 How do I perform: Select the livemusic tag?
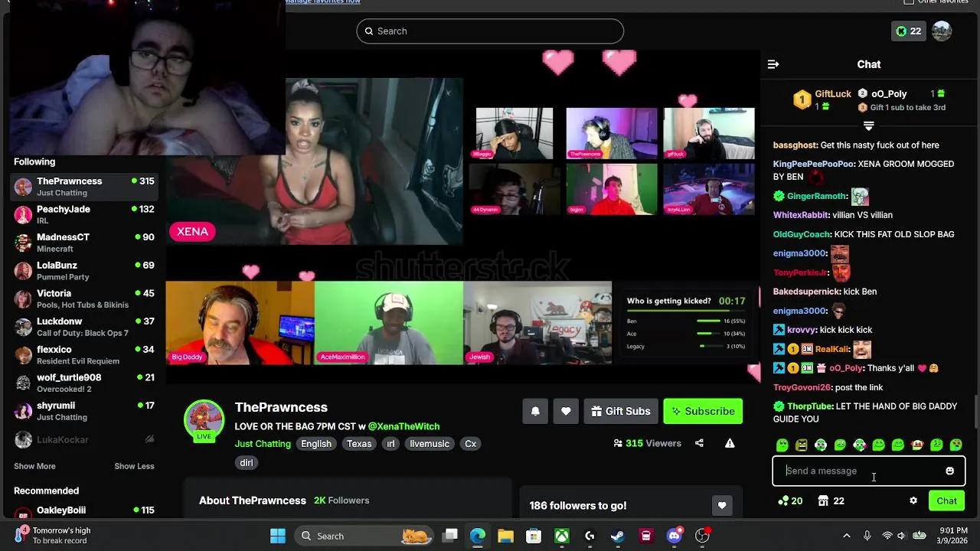(430, 444)
